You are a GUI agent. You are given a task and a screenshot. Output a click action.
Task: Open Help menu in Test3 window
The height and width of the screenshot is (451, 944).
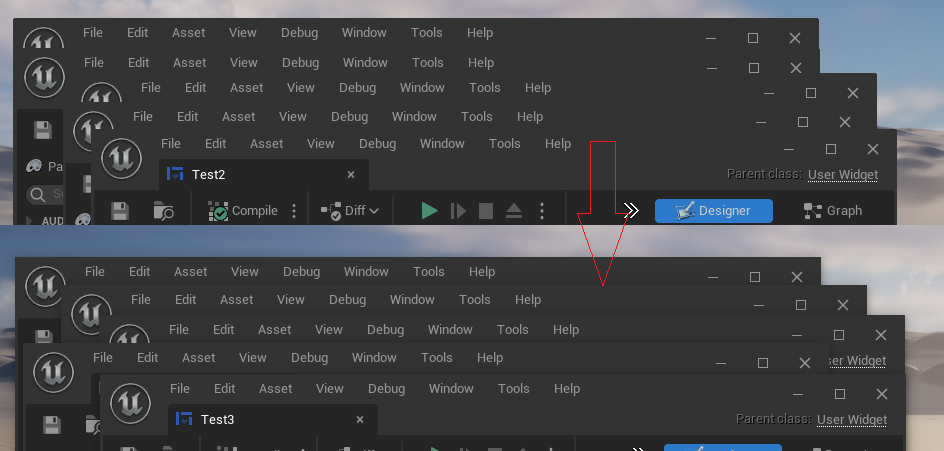(x=567, y=388)
